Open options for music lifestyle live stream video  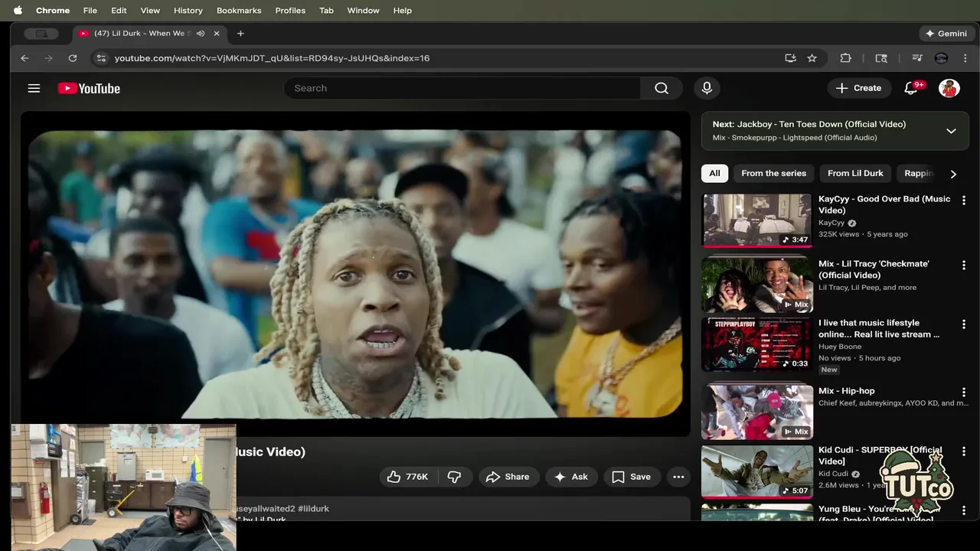point(964,324)
